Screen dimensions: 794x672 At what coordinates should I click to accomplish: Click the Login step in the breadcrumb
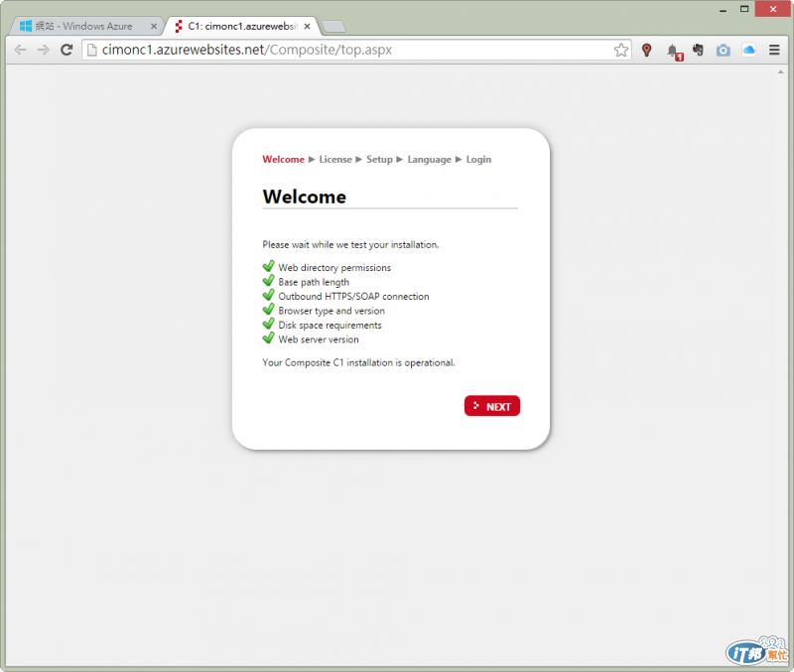tap(478, 159)
